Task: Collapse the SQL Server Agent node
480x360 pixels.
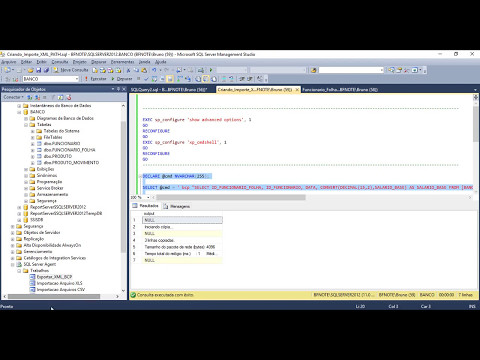Action: click(x=13, y=265)
